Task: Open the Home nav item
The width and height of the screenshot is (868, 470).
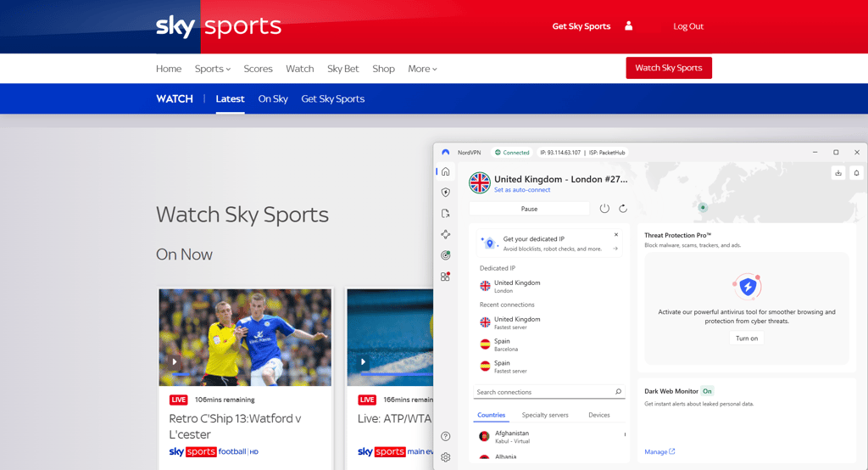Action: click(169, 69)
